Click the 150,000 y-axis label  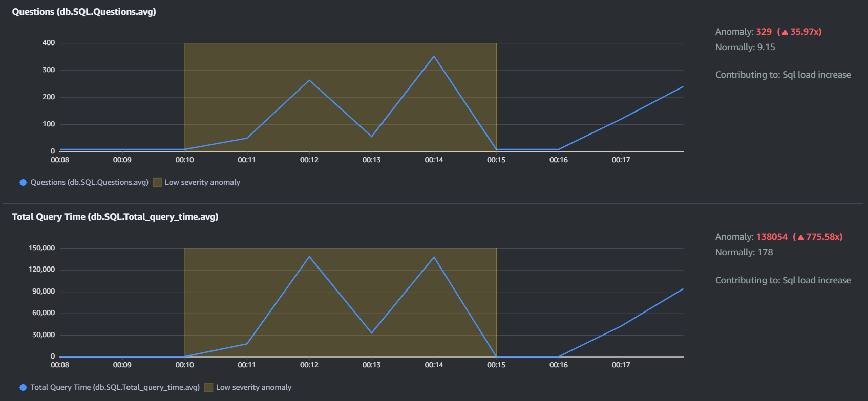click(x=41, y=248)
